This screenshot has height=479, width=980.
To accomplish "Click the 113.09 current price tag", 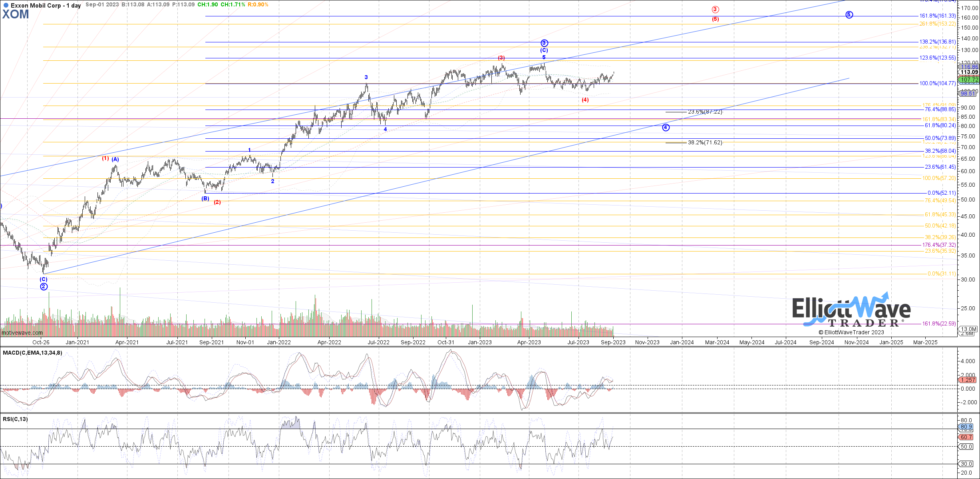I will point(969,72).
